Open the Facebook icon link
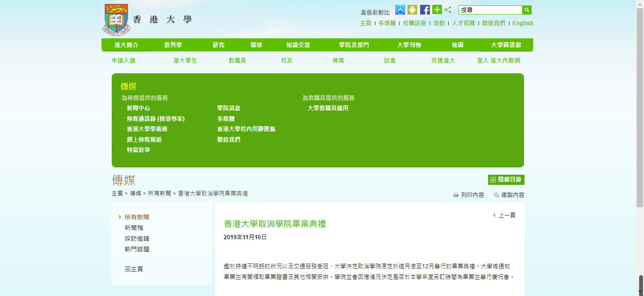This screenshot has width=644, height=296. tap(425, 10)
